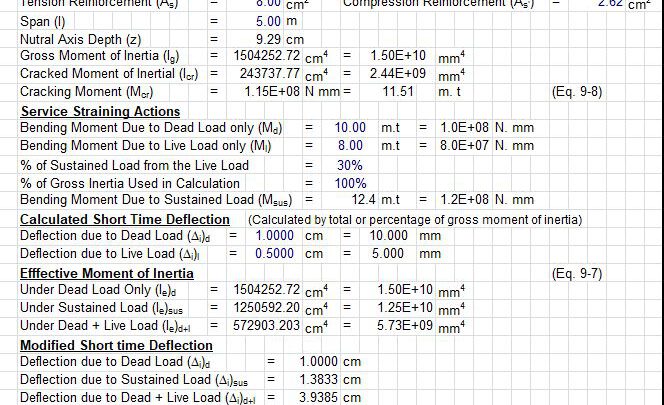Select the Bending Moment Due to Sustained Load label

pos(156,200)
